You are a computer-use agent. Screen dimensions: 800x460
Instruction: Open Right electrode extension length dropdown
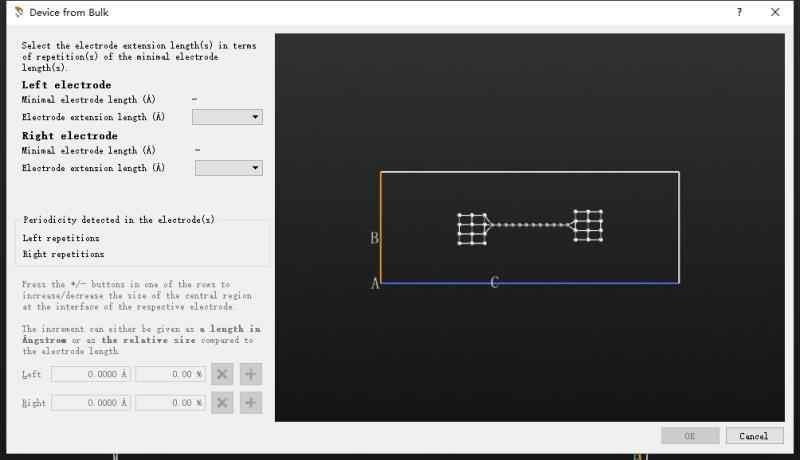click(229, 168)
